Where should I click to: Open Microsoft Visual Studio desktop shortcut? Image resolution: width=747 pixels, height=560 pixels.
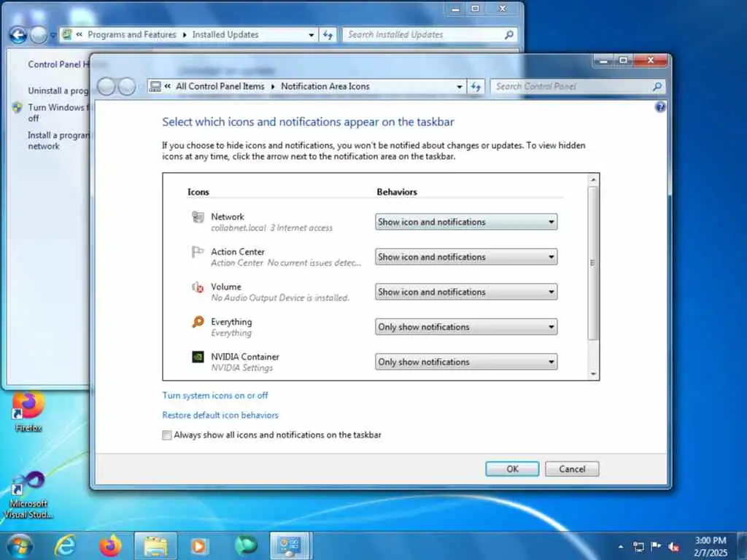click(28, 495)
